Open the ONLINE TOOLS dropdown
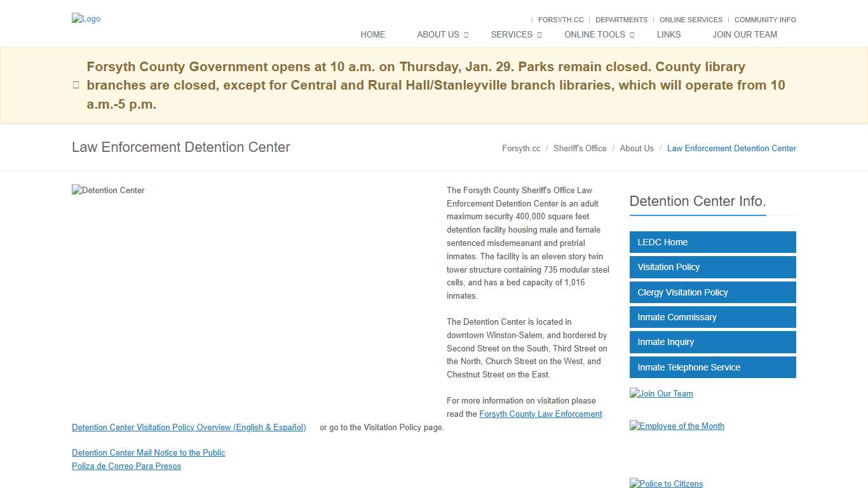 (x=595, y=34)
